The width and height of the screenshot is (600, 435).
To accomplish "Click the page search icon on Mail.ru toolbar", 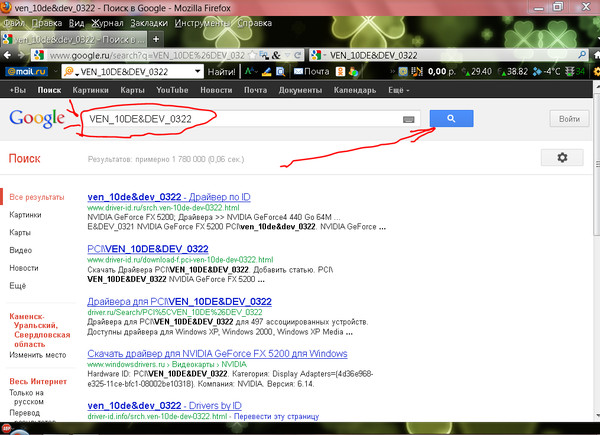I will click(x=280, y=72).
